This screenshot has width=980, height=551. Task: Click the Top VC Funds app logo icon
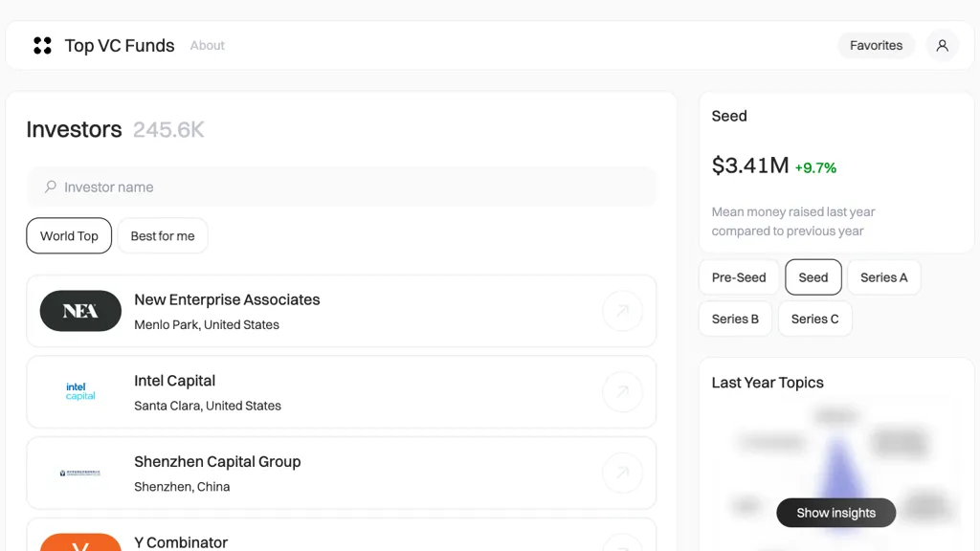(42, 45)
